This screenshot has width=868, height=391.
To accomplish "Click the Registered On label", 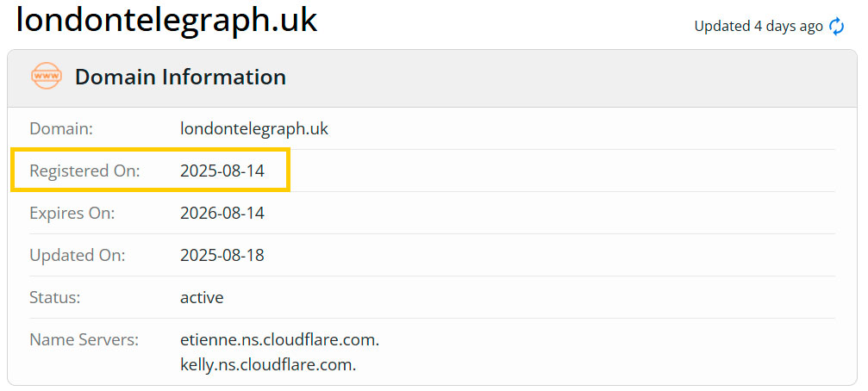I will pos(84,171).
